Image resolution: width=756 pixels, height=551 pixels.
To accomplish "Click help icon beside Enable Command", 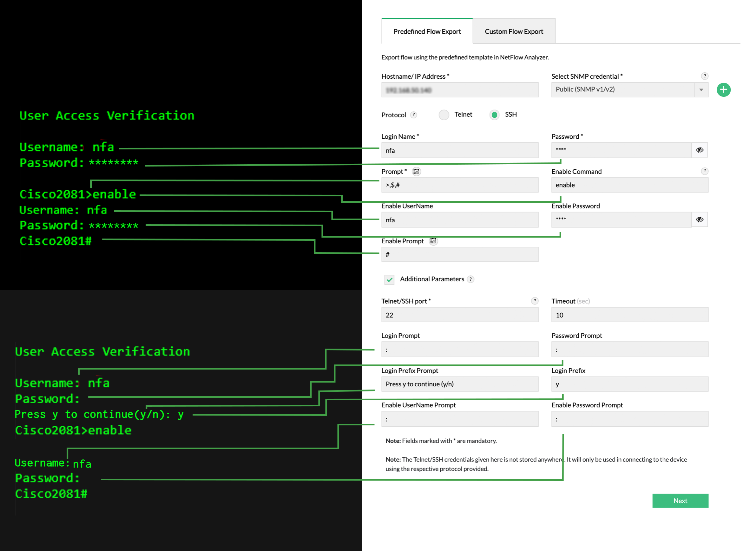I will click(x=704, y=171).
